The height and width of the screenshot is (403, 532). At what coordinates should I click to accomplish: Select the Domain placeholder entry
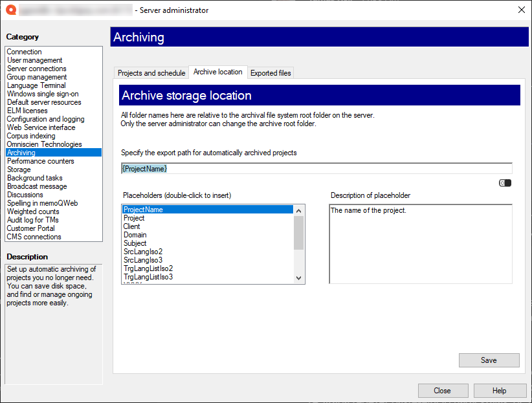pos(135,235)
